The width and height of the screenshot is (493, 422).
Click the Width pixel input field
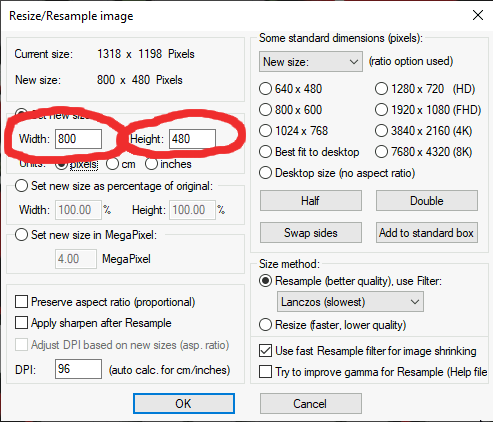tap(78, 139)
